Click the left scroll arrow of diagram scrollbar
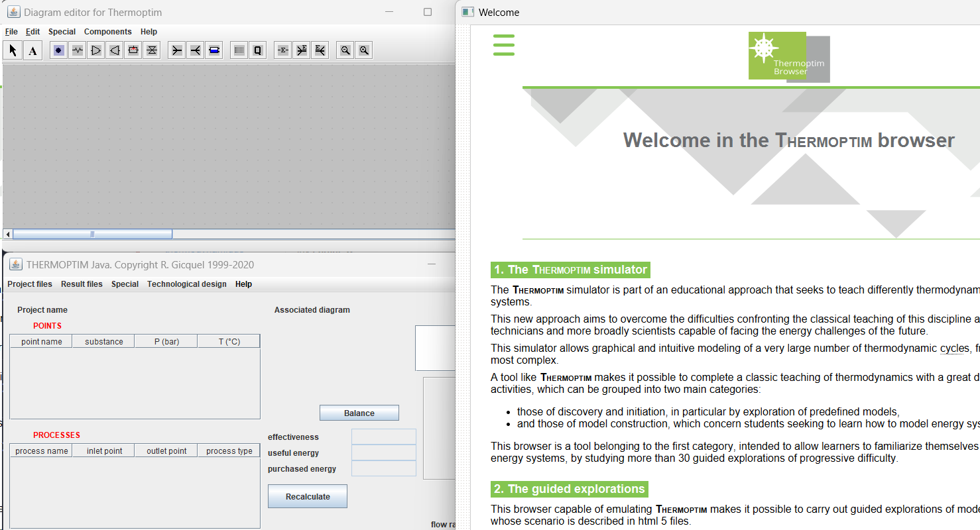 click(x=8, y=234)
